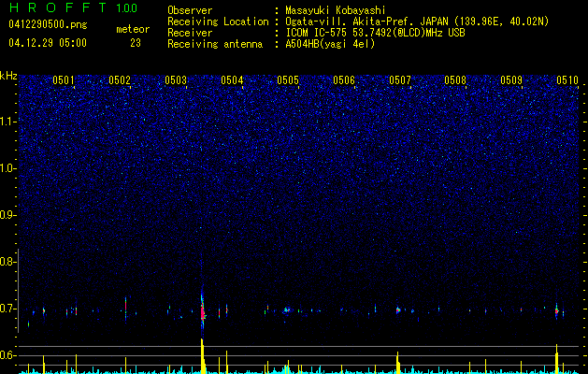The height and width of the screenshot is (374, 588).
Task: Click the tallest yellow intensity peak after 0503
Action: pyautogui.click(x=203, y=355)
